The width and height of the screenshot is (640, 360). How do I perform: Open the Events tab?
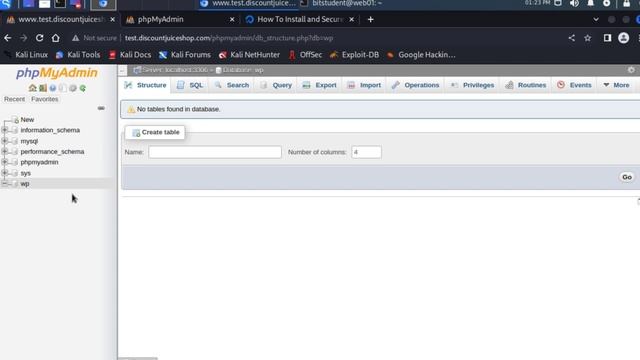[x=574, y=85]
